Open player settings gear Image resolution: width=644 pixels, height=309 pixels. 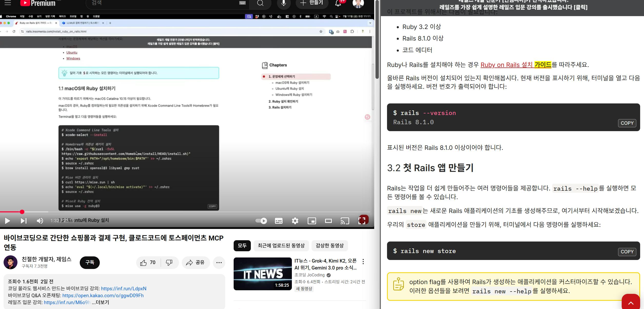(295, 221)
